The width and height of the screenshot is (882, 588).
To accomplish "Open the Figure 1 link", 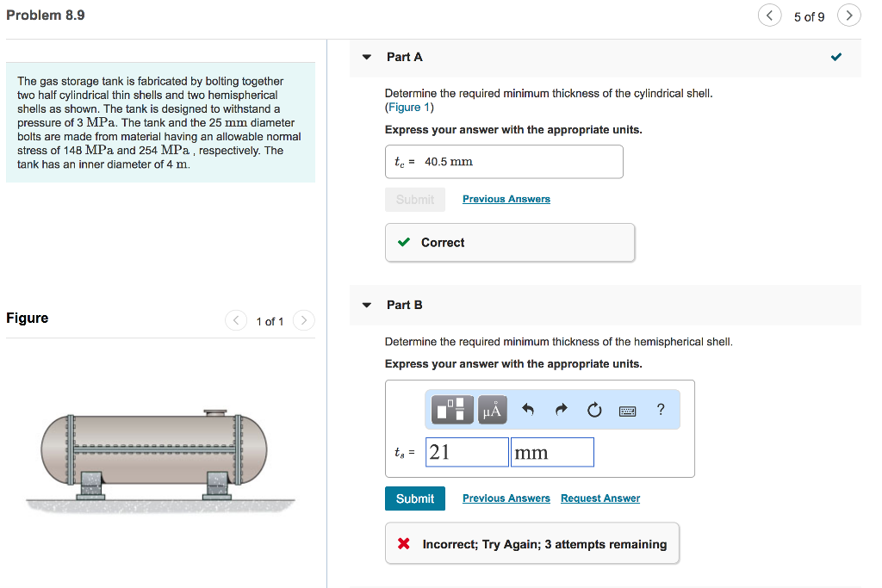I will [409, 108].
